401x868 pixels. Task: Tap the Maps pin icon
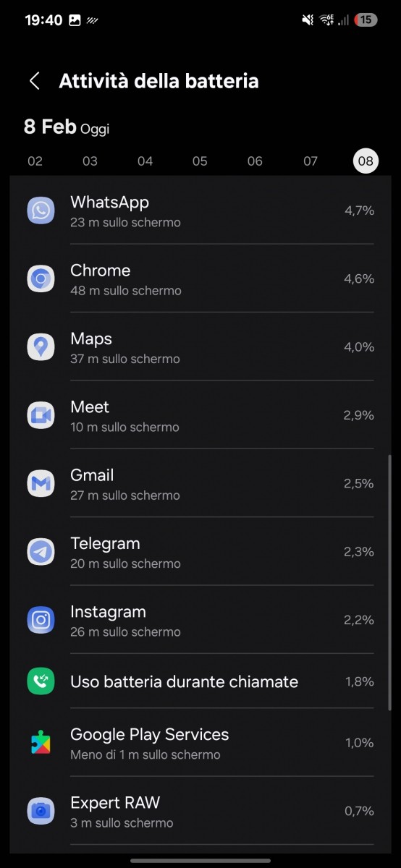tap(41, 346)
